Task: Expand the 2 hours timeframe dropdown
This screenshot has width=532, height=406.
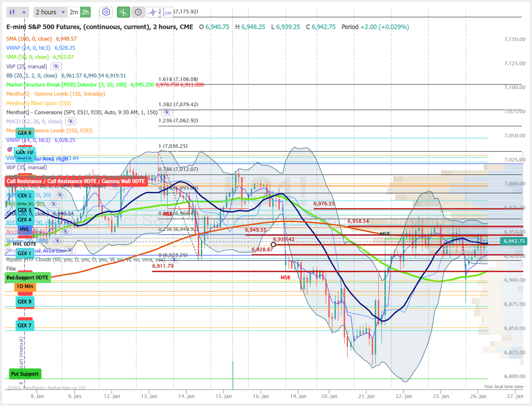Action: [x=62, y=12]
